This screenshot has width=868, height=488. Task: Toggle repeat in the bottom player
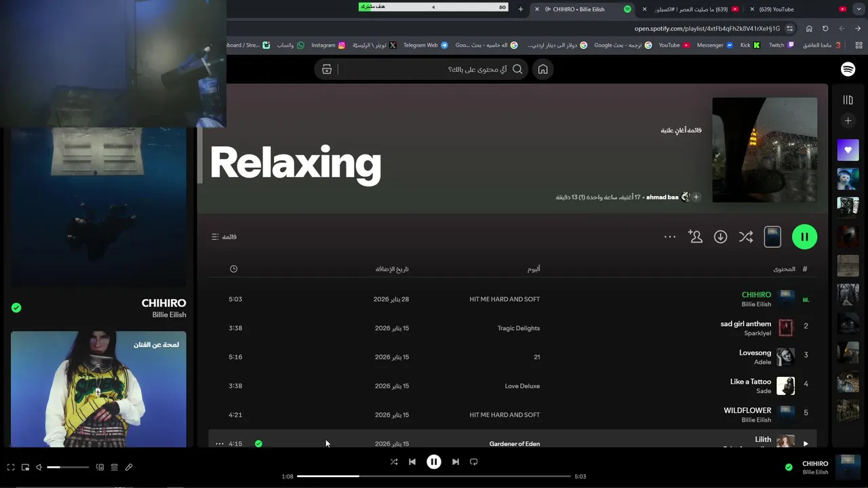474,462
